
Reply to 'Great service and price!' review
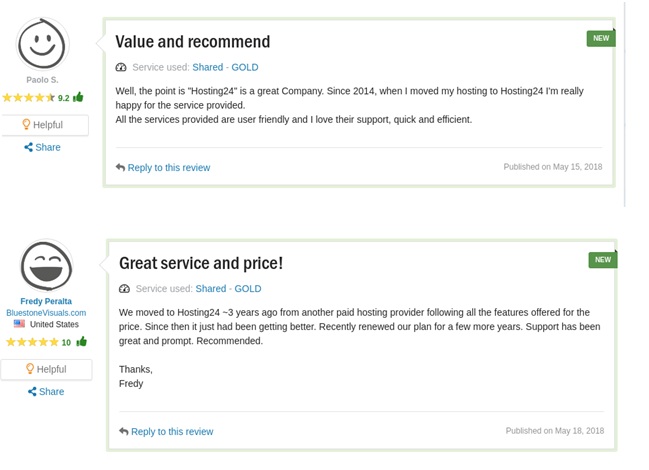[171, 432]
